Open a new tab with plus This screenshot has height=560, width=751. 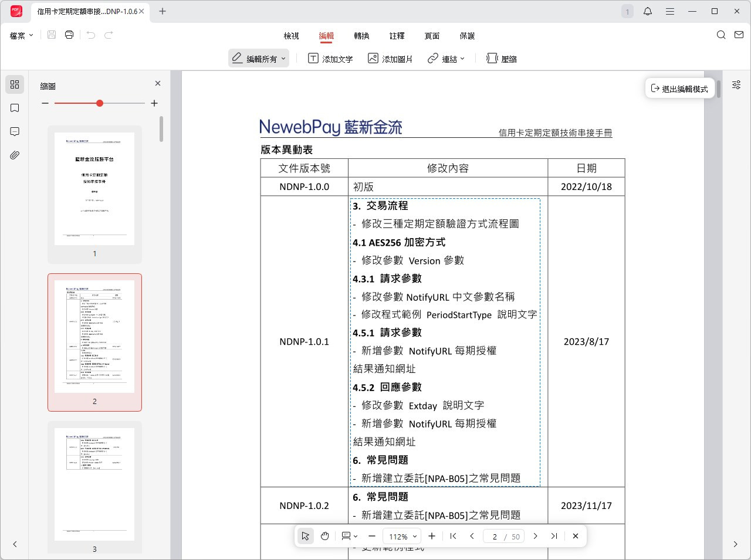[163, 11]
